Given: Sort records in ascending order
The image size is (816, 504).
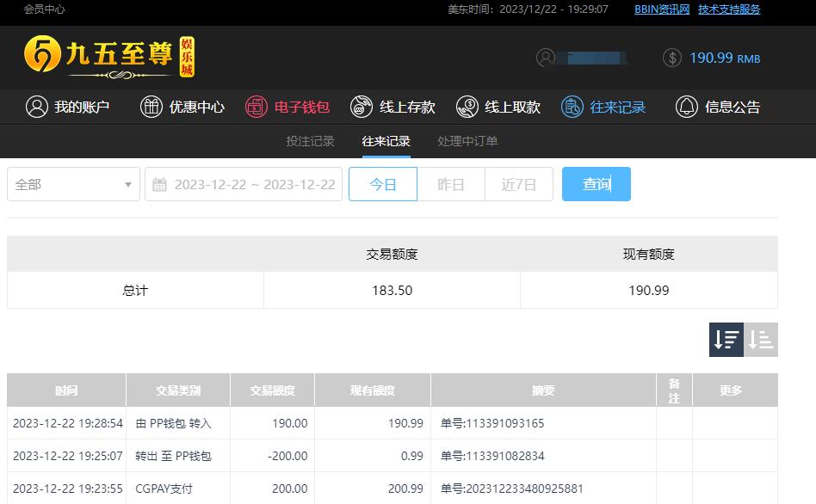Looking at the screenshot, I should [761, 340].
